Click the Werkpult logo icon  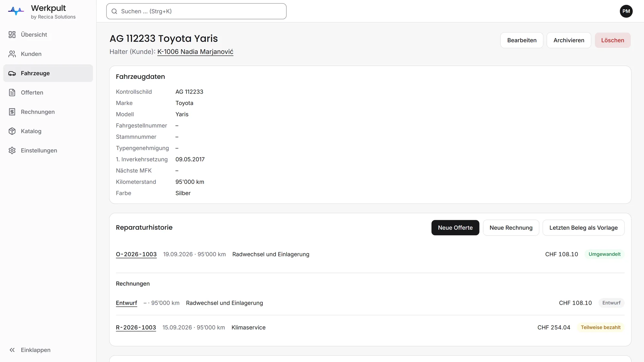pyautogui.click(x=16, y=11)
